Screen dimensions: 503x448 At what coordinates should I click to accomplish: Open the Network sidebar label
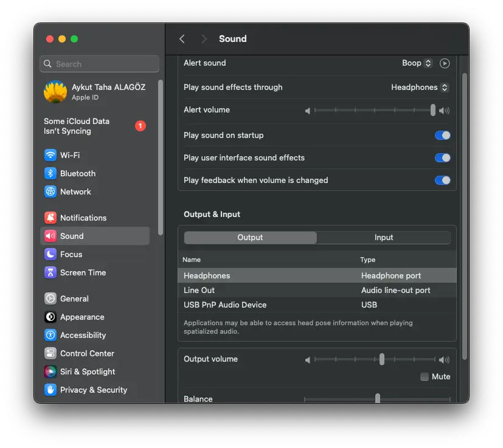(75, 191)
